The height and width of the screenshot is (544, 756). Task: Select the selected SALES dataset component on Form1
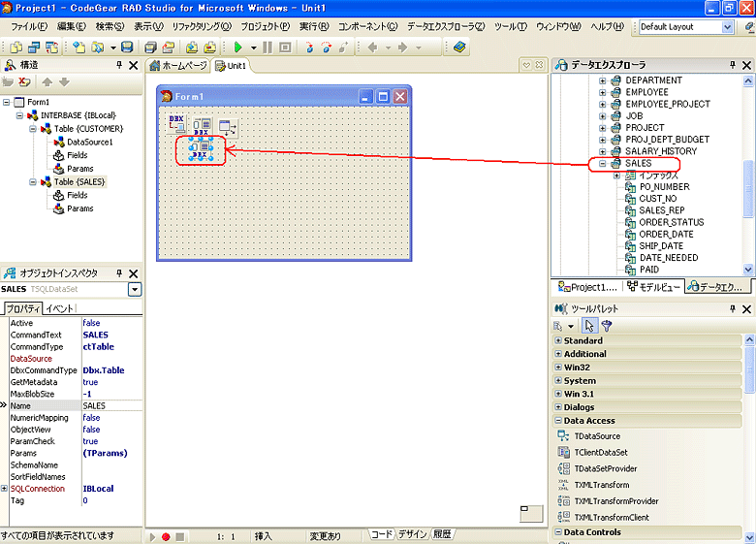coord(200,149)
